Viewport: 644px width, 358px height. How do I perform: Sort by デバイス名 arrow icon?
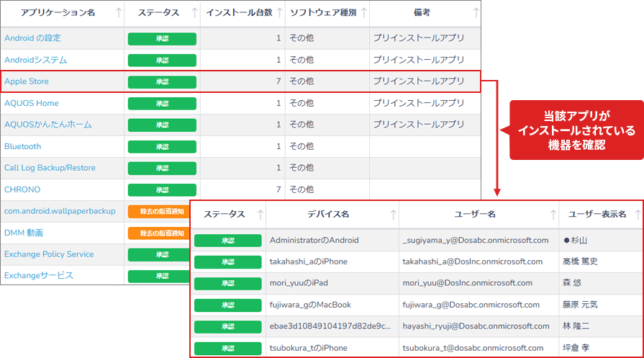point(393,214)
